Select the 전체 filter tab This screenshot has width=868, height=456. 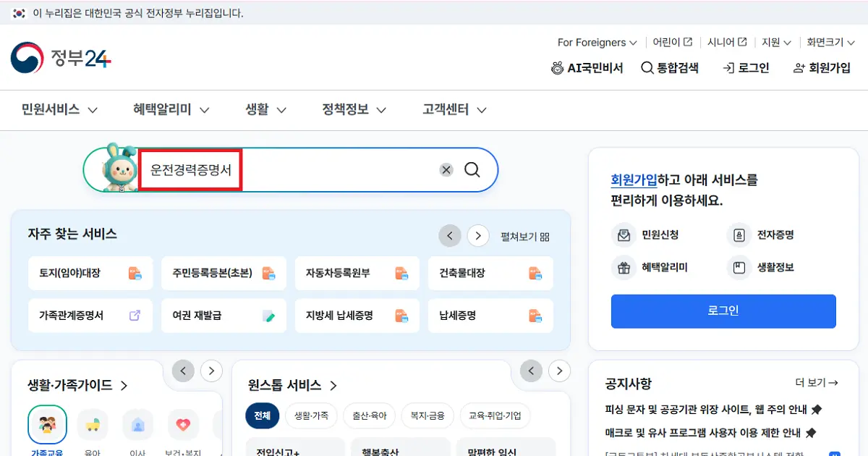click(x=262, y=415)
